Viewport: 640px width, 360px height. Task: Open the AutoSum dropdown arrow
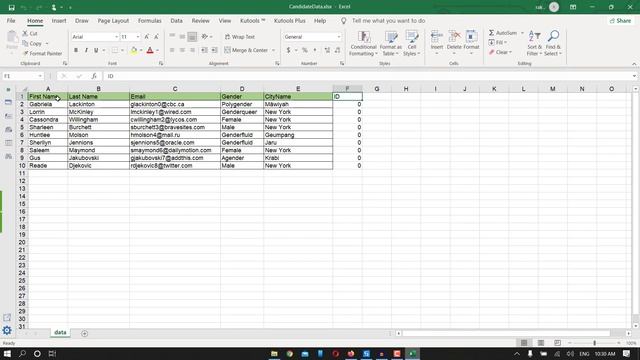point(522,33)
